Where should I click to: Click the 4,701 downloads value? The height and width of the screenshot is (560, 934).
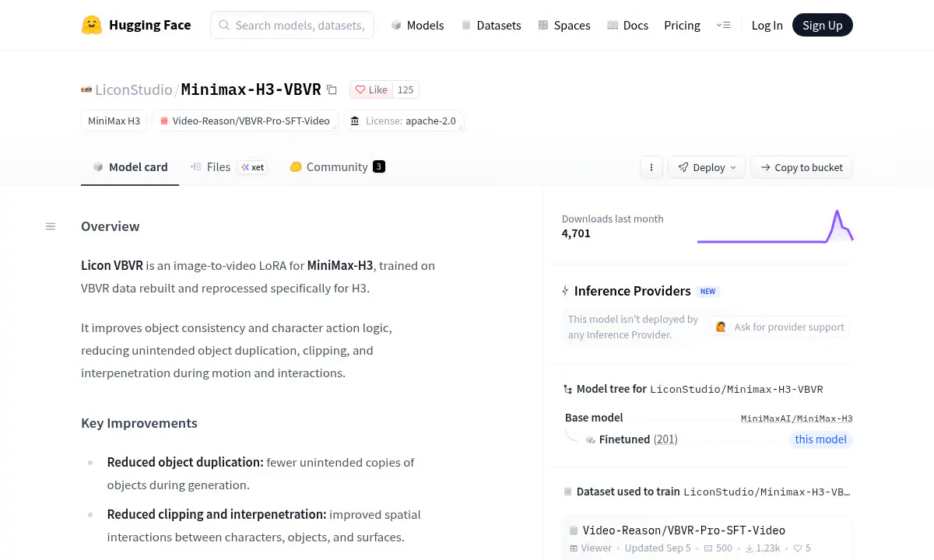tap(576, 233)
